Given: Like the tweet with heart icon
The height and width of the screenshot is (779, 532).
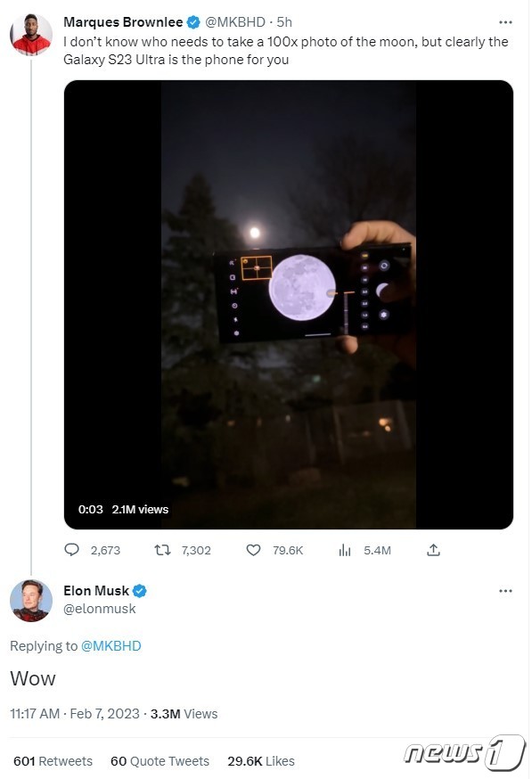Looking at the screenshot, I should click(x=253, y=550).
